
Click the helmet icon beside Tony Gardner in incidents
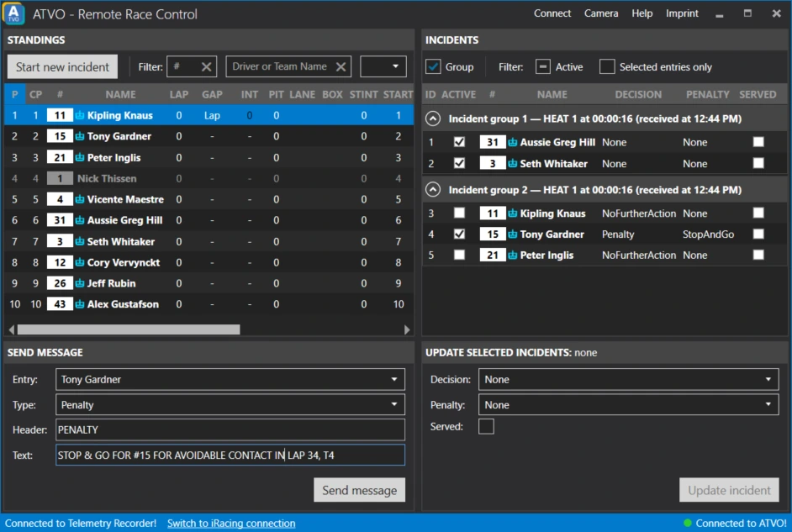click(512, 234)
